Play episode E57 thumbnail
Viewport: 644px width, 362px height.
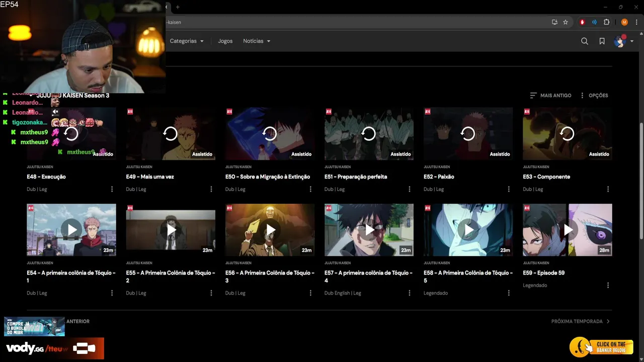click(369, 230)
